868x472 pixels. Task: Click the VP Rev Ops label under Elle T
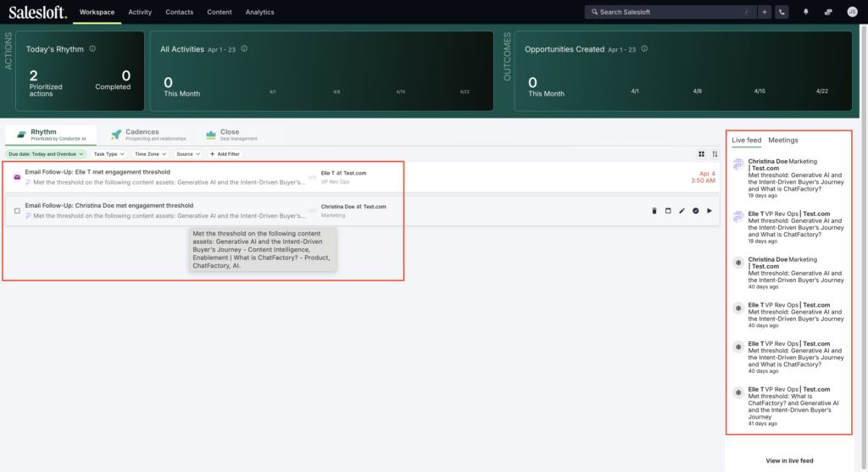coord(336,182)
